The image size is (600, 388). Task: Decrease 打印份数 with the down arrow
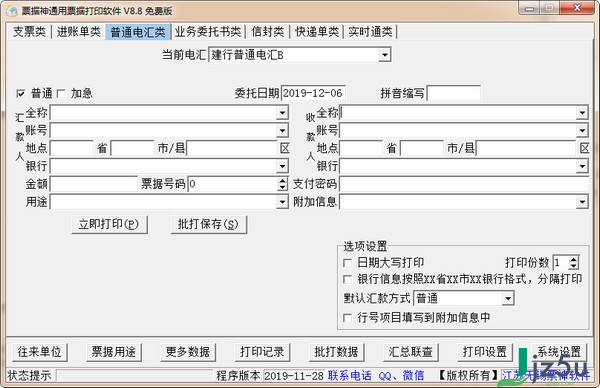(573, 266)
